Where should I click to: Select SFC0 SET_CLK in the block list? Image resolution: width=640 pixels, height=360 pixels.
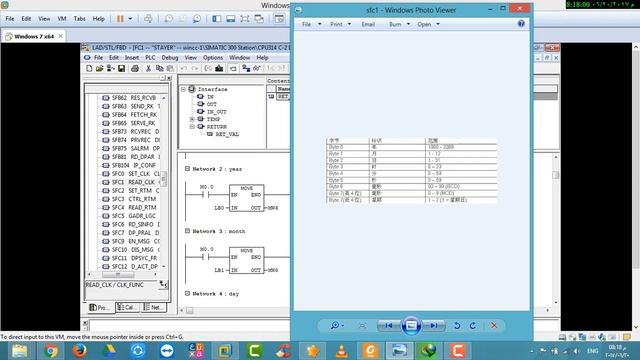coord(133,173)
